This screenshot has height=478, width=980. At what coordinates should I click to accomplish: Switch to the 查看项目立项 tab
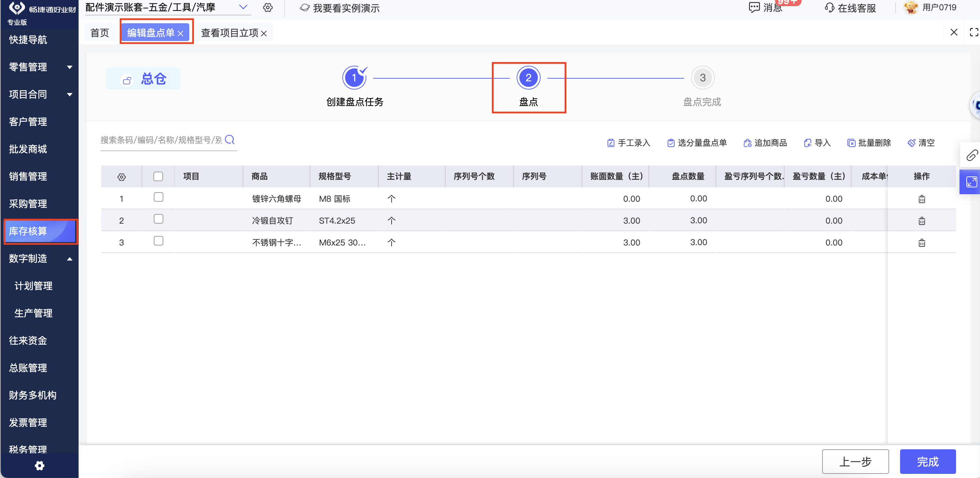pyautogui.click(x=229, y=33)
